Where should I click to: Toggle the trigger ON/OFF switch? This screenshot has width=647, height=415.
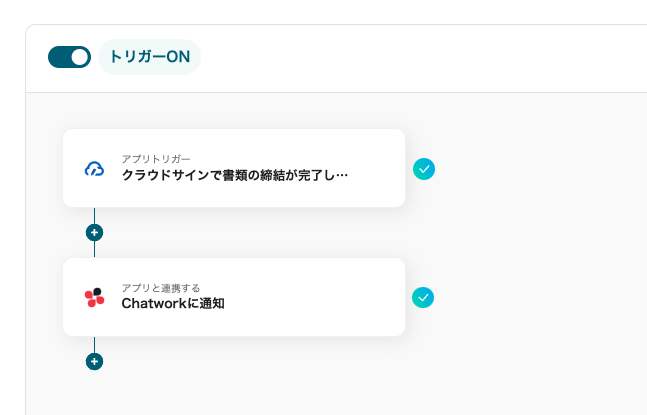point(69,57)
